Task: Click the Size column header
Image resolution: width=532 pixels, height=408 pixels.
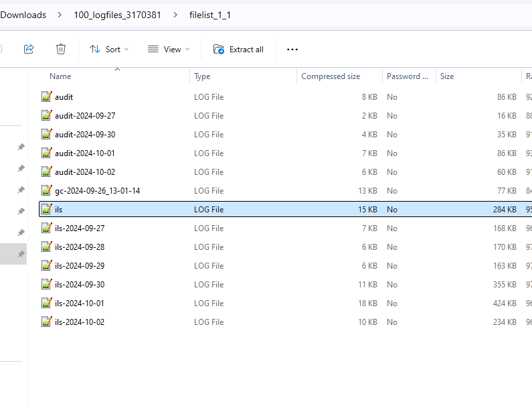Action: click(447, 76)
